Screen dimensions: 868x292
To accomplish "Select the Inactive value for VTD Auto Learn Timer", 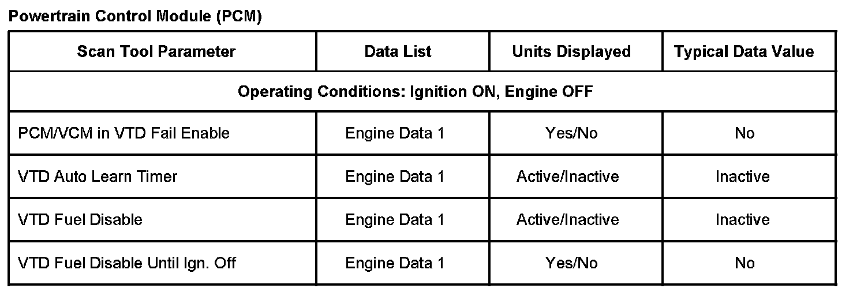I will [742, 176].
